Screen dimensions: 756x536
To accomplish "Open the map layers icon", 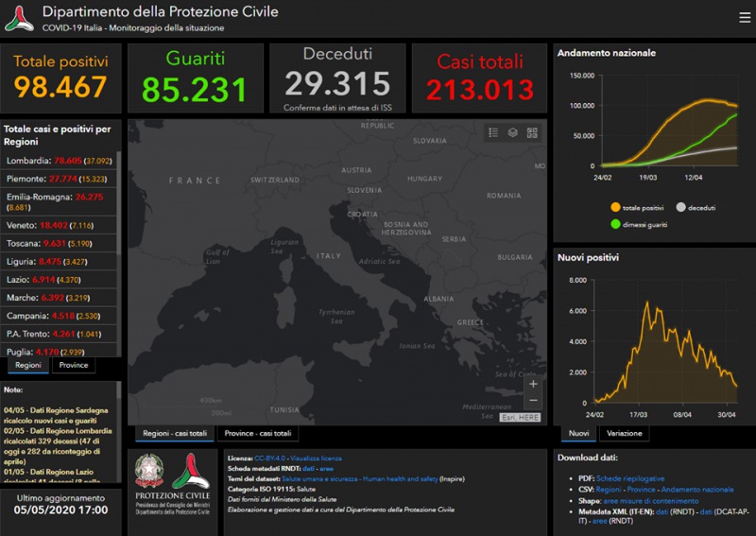I will [x=512, y=133].
